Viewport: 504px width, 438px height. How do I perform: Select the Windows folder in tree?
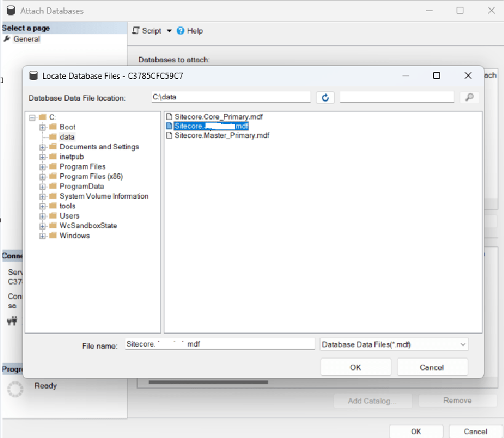74,235
